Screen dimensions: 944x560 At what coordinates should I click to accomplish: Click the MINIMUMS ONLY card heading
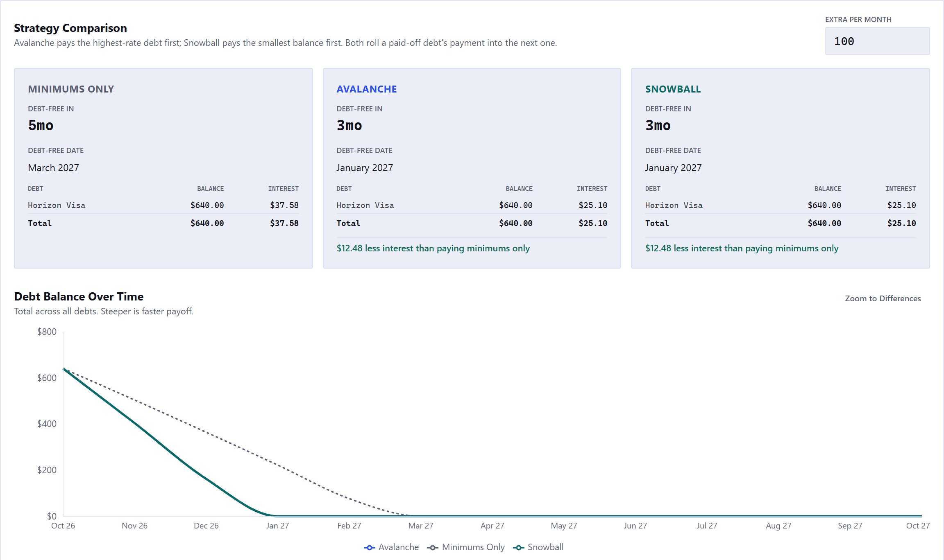point(71,89)
